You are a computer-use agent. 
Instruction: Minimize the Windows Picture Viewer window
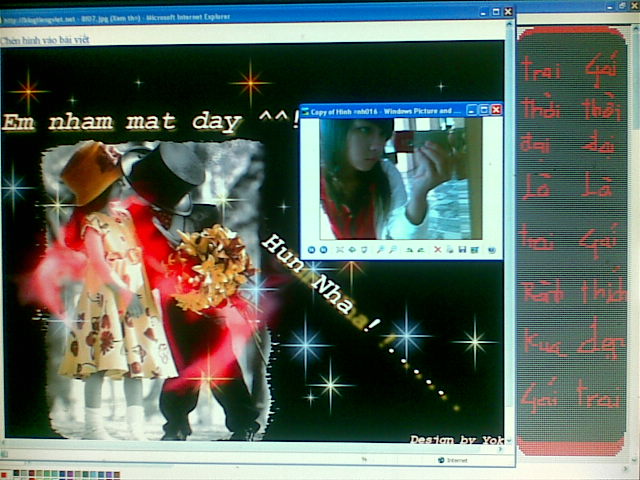472,110
